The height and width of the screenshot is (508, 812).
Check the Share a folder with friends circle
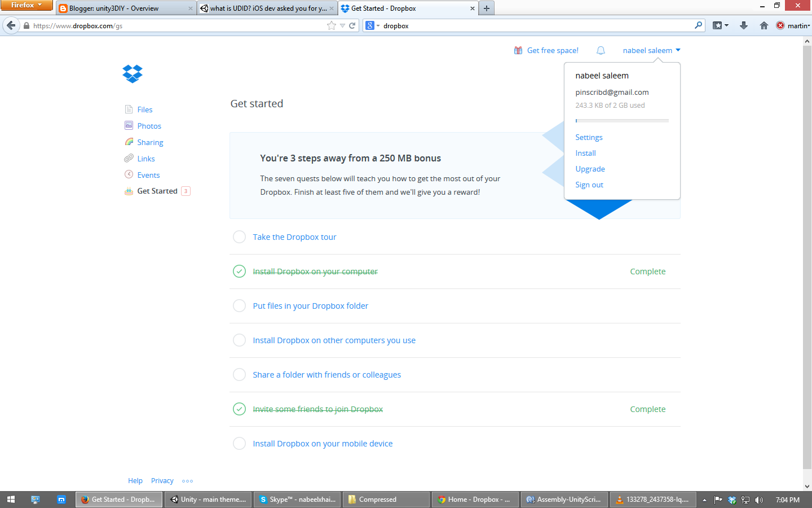(x=239, y=375)
